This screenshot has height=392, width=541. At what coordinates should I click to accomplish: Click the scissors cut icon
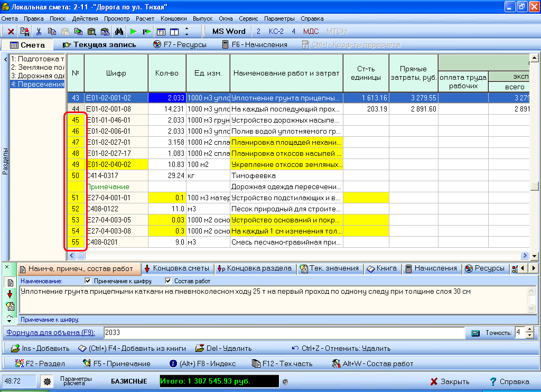coord(39,32)
